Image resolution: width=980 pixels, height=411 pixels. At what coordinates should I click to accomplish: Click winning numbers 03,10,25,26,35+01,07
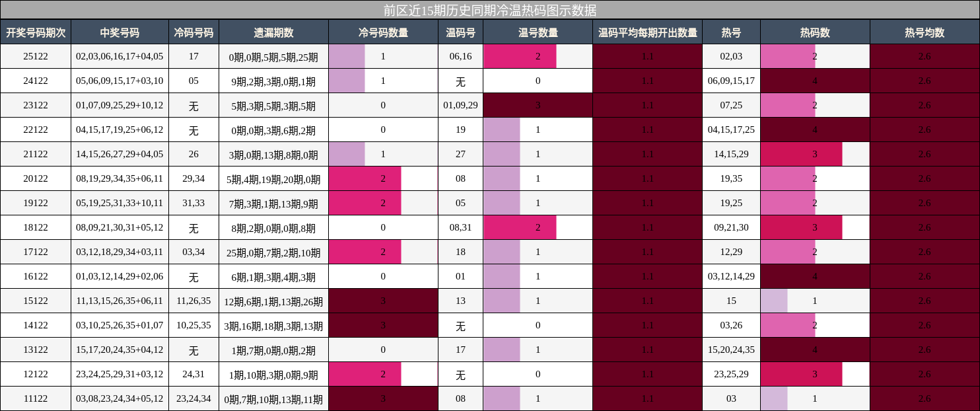click(120, 326)
